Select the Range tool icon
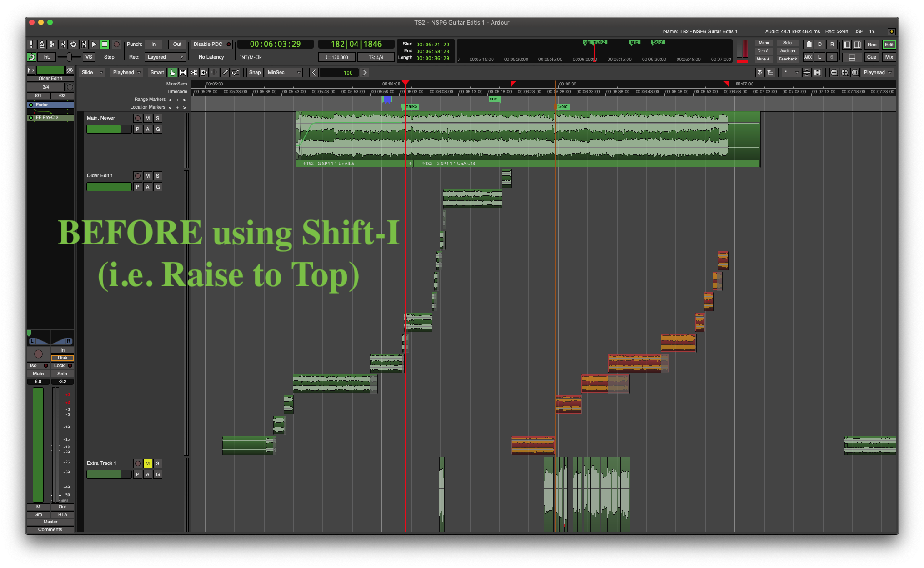Image resolution: width=924 pixels, height=568 pixels. tap(183, 73)
